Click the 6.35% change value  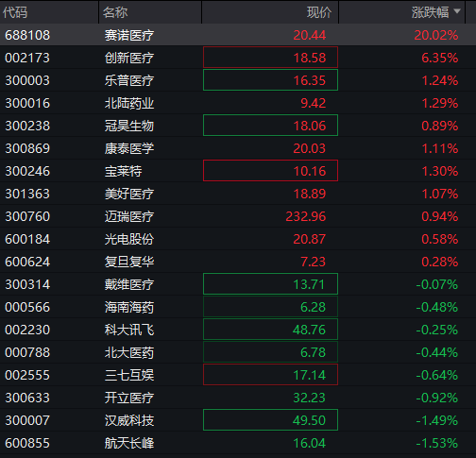(440, 58)
